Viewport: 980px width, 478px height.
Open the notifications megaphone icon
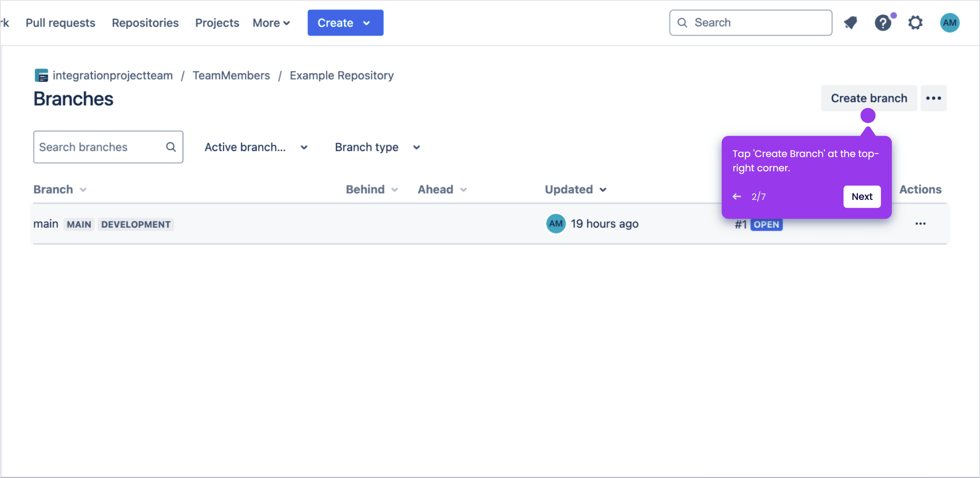click(x=851, y=23)
